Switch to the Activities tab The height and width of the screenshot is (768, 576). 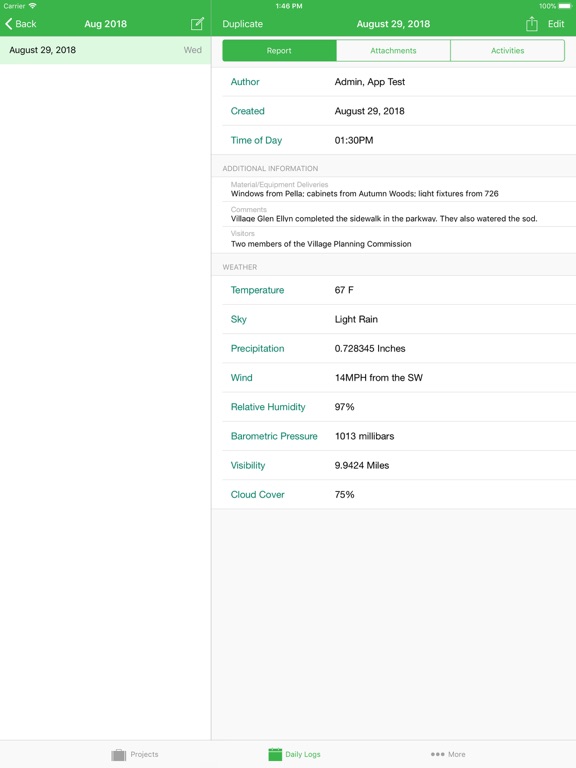[x=507, y=50]
